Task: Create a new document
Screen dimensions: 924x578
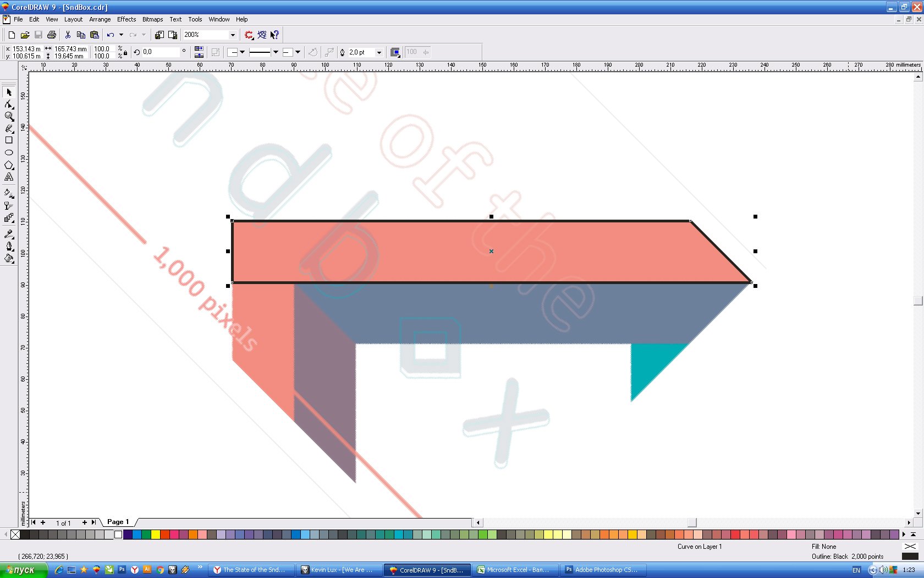Action: click(12, 35)
